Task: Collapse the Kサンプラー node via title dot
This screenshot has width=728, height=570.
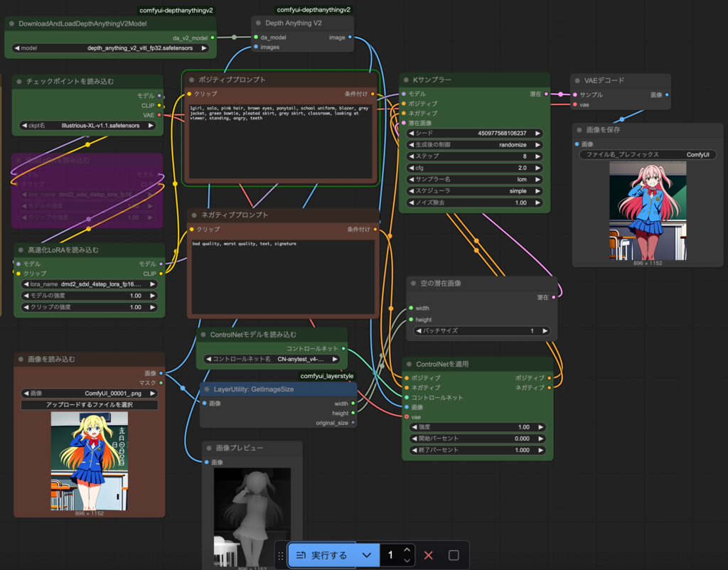Action: point(406,80)
